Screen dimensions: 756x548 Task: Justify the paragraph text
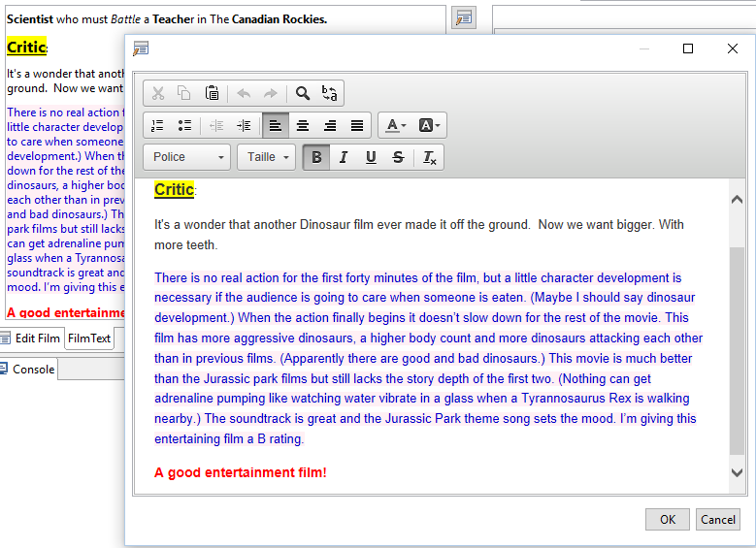pos(357,125)
